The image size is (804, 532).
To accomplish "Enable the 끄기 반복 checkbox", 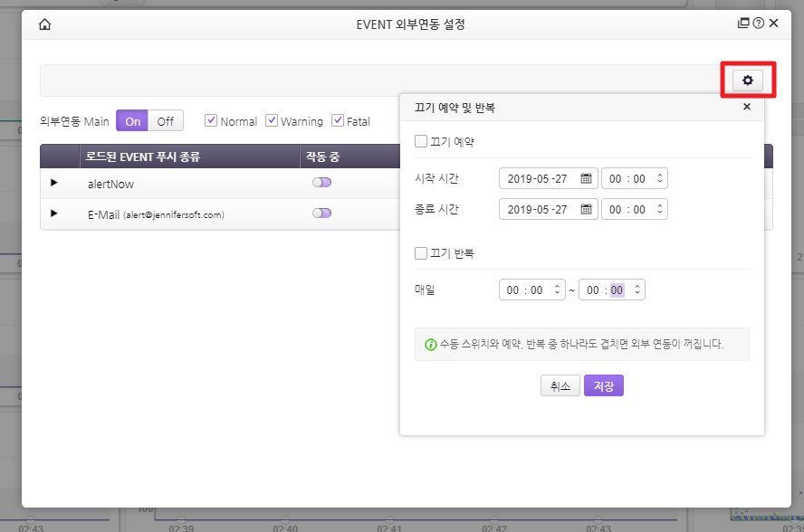I will pyautogui.click(x=421, y=253).
